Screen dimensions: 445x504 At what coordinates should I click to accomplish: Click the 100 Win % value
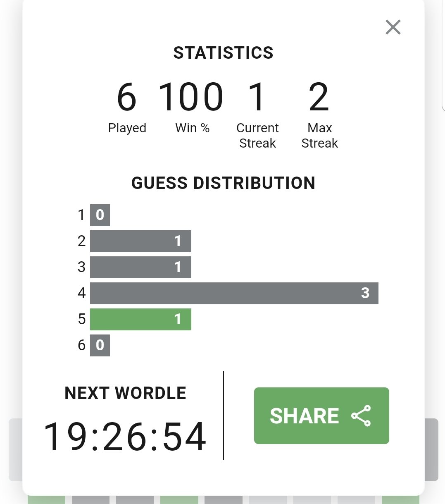point(191,98)
